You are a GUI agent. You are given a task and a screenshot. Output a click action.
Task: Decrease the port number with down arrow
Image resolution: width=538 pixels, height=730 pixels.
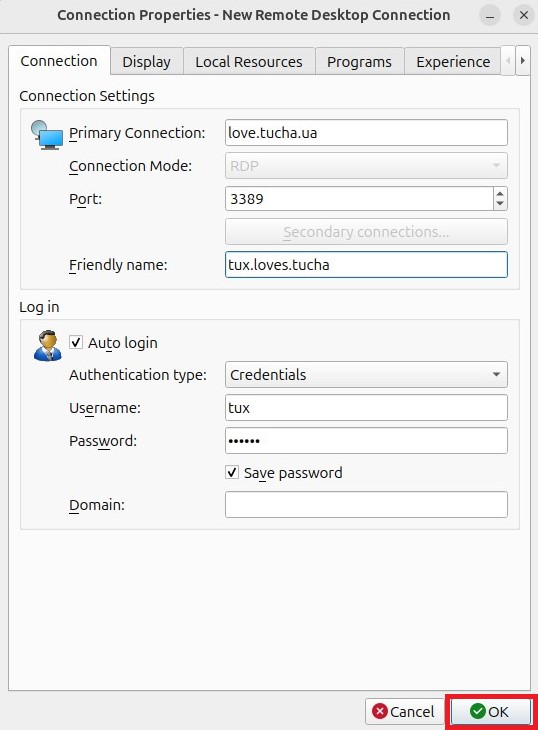click(x=500, y=204)
